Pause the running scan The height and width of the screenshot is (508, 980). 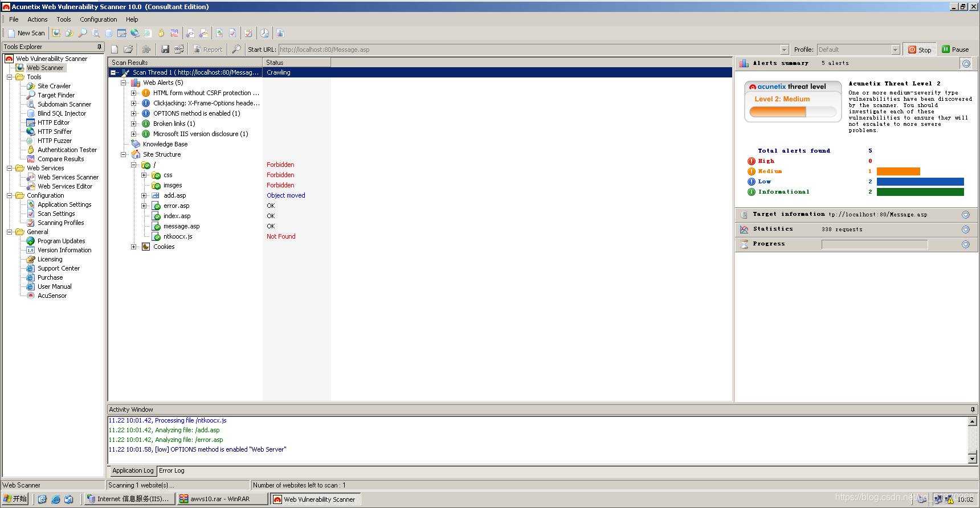tap(955, 50)
